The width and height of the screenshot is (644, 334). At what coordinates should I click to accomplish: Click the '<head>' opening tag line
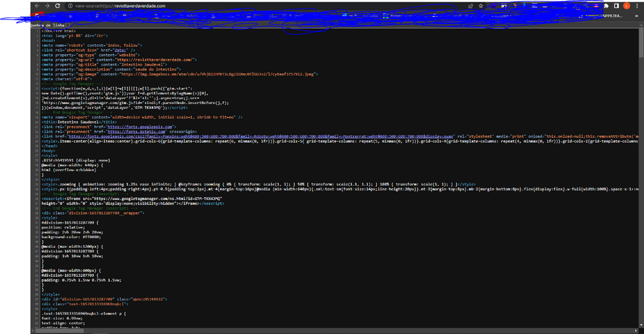pos(48,41)
